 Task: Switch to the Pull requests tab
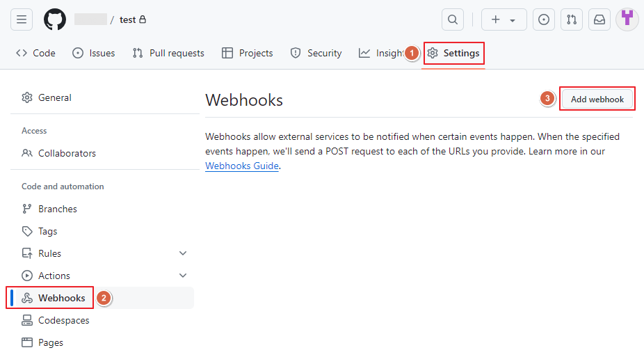click(x=168, y=53)
